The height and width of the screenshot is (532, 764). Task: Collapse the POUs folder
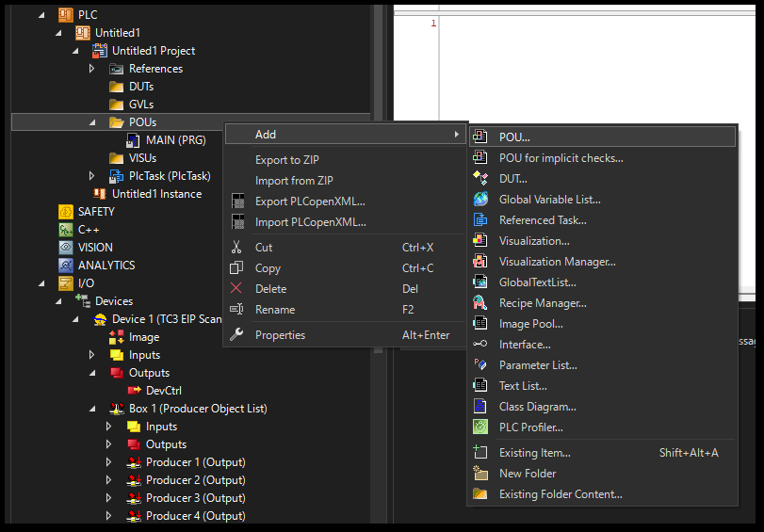92,122
